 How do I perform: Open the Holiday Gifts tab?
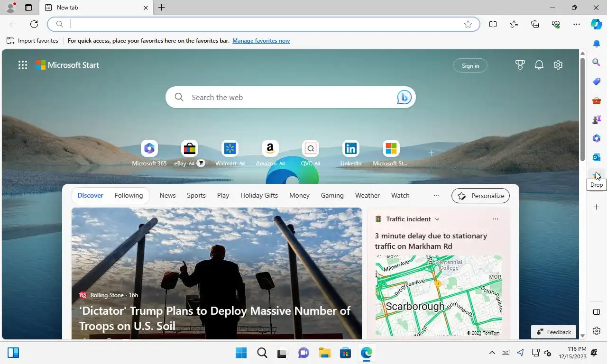click(x=259, y=195)
